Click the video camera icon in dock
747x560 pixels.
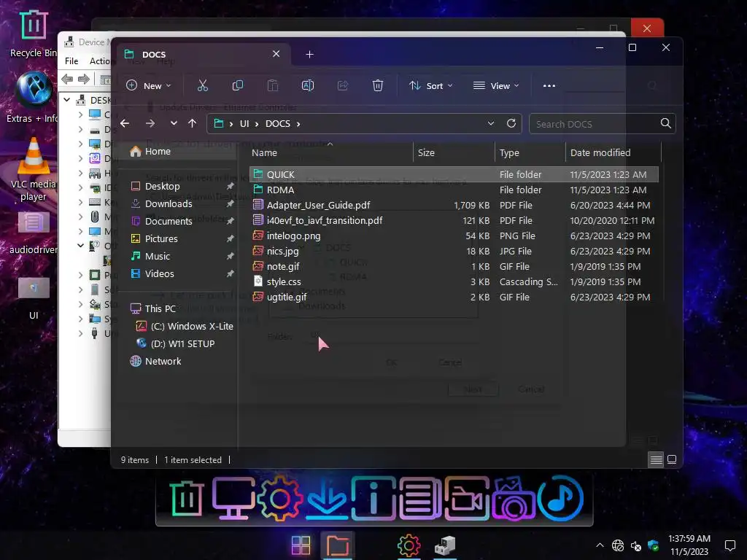(x=467, y=498)
